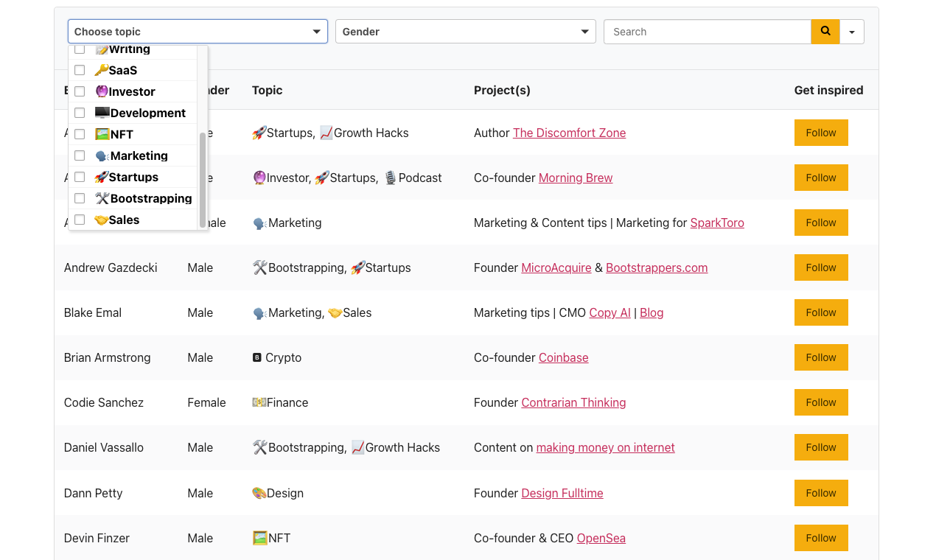Screen dimensions: 936x560
Task: Choose the SaaS option label in dropdown
Action: tap(123, 70)
